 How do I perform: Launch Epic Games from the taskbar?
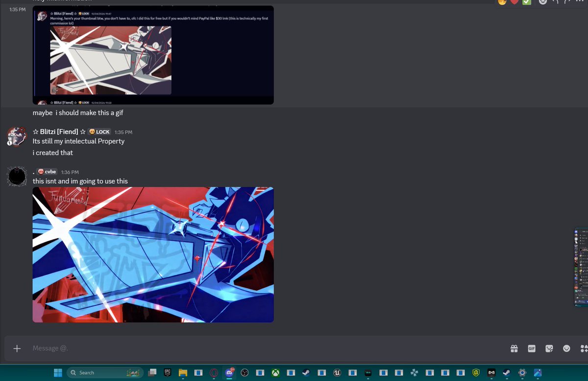click(x=167, y=373)
